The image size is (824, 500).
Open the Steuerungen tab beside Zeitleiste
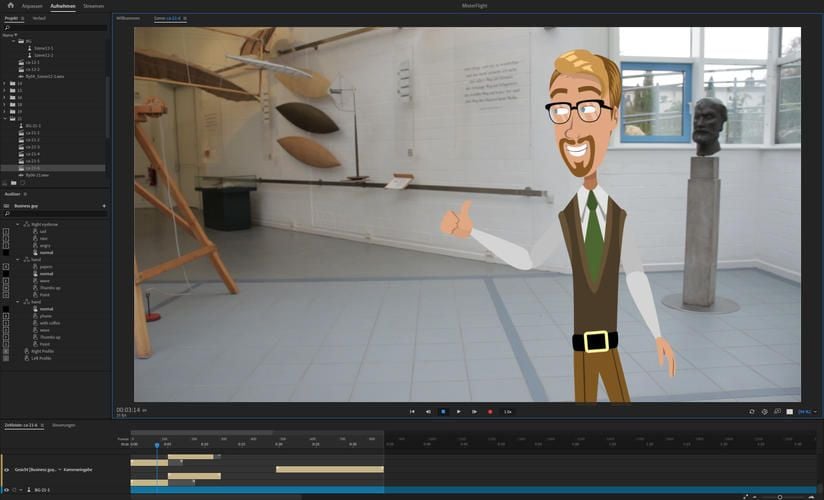64,425
